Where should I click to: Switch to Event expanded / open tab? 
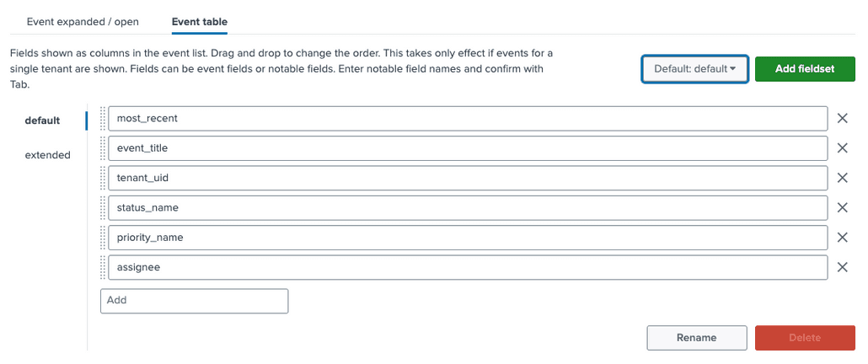83,22
